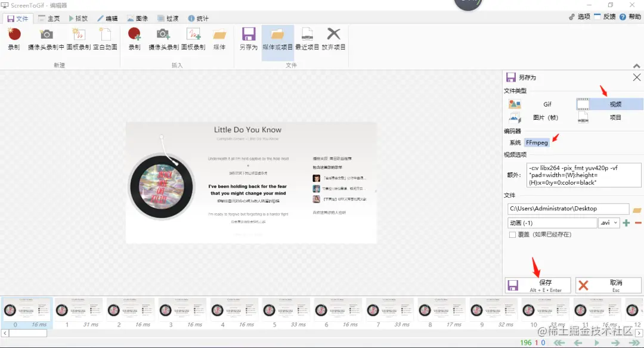
Task: Create a 空白动画 blank animation
Action: tap(105, 39)
